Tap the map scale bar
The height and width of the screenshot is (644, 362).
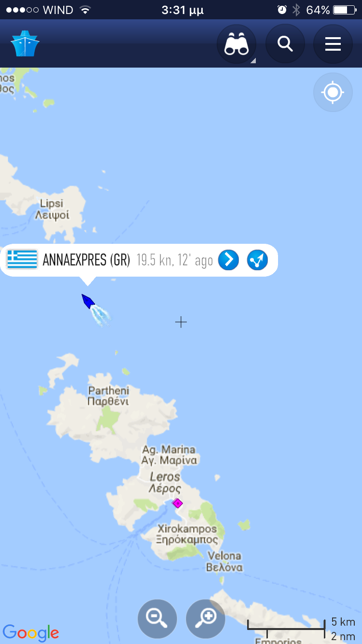coord(286,629)
